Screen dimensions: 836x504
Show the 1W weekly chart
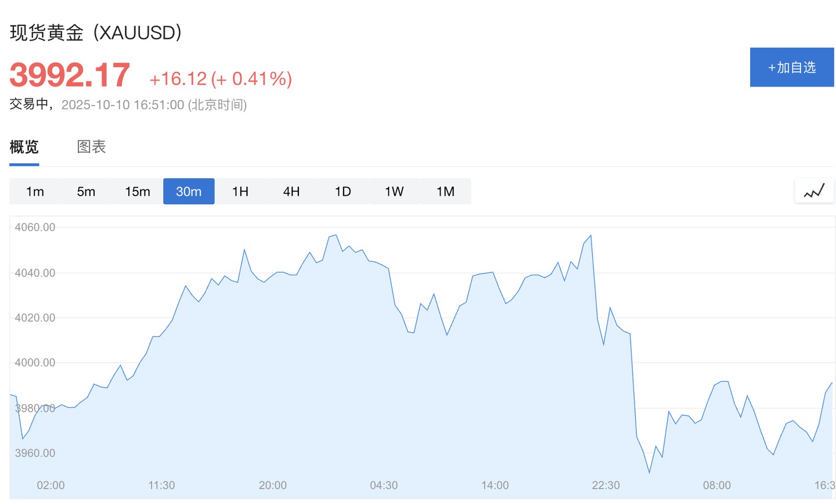pyautogui.click(x=394, y=192)
